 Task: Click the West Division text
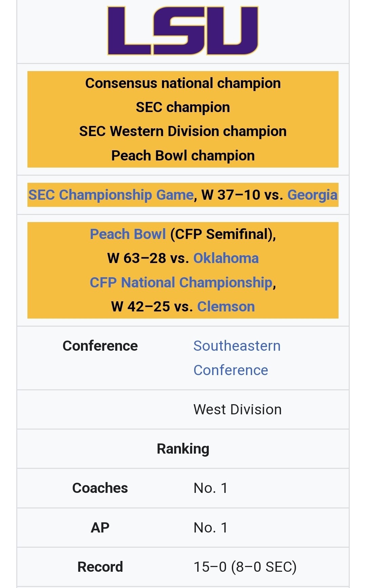click(x=237, y=410)
